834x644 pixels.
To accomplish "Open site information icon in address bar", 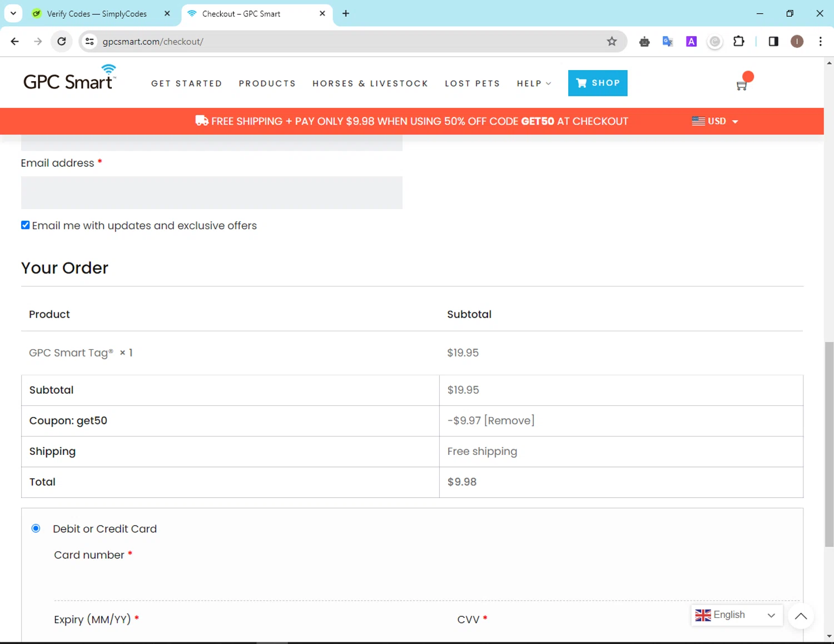I will click(x=90, y=41).
